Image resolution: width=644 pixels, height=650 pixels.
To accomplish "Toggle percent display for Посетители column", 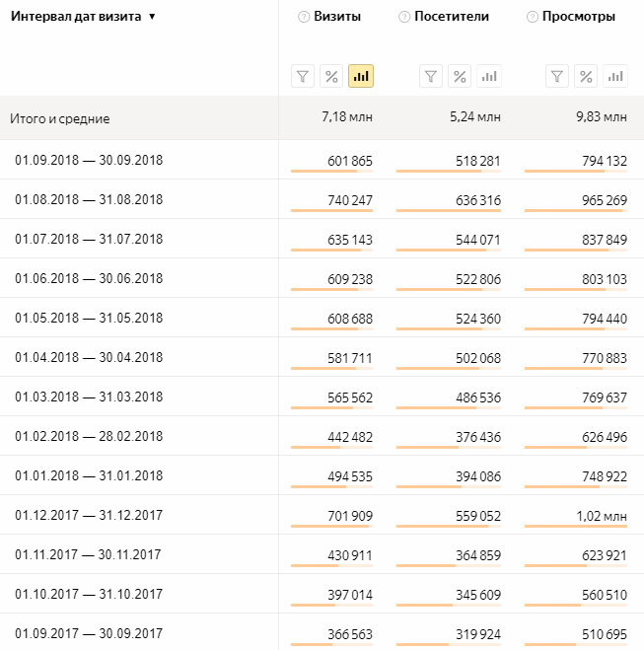I will click(x=460, y=76).
